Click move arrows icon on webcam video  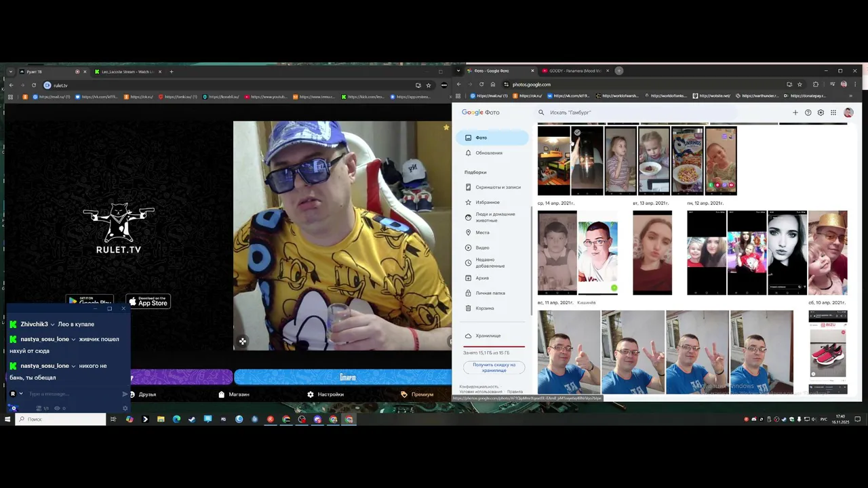[x=243, y=342]
